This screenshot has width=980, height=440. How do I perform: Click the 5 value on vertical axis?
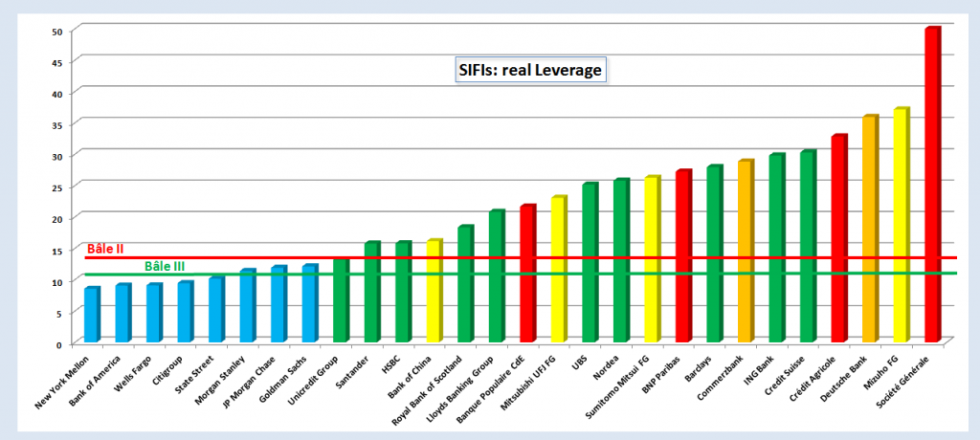pyautogui.click(x=60, y=314)
